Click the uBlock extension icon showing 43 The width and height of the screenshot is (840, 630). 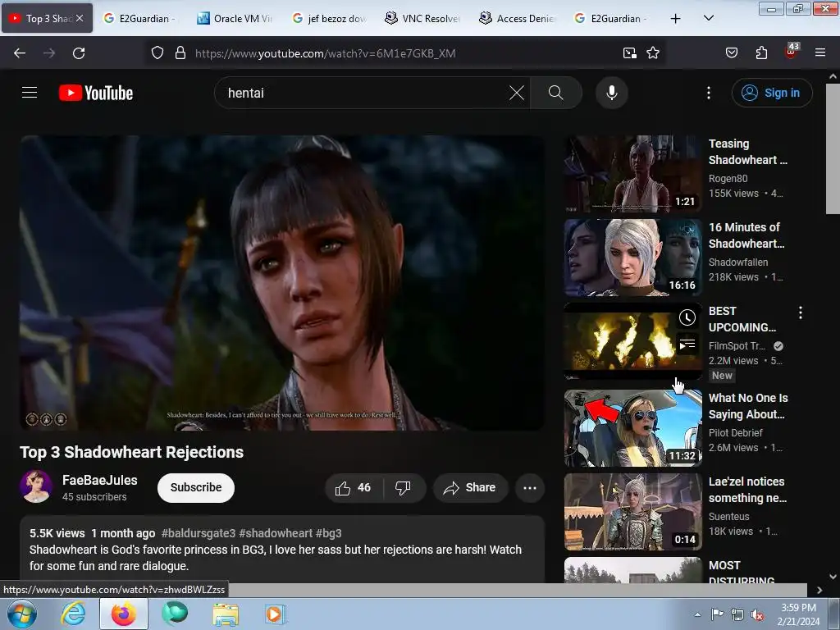pos(792,52)
